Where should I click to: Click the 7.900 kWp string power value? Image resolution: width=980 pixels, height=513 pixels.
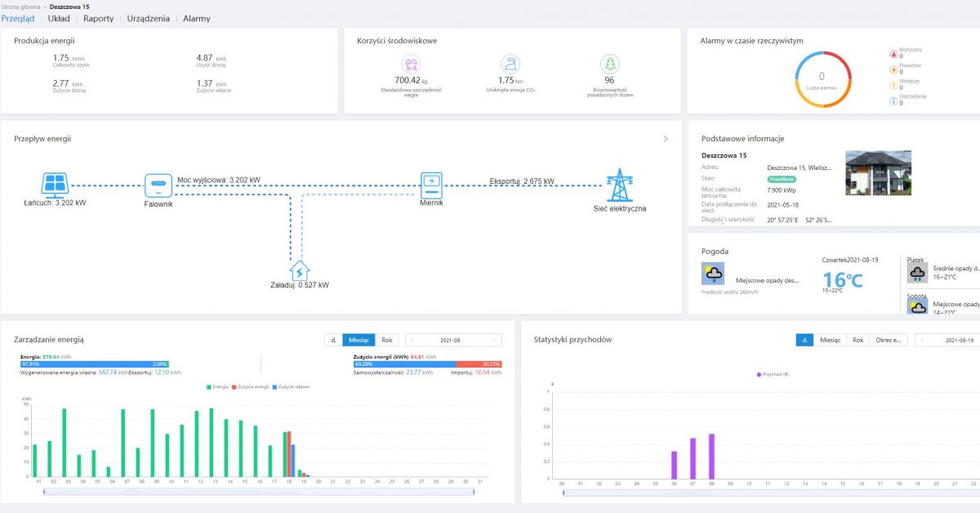782,190
